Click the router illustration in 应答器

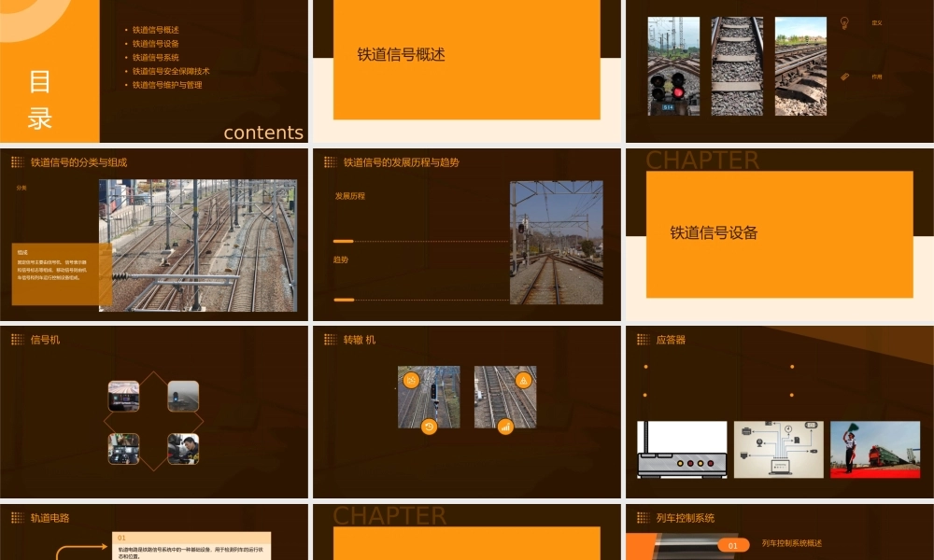point(682,450)
